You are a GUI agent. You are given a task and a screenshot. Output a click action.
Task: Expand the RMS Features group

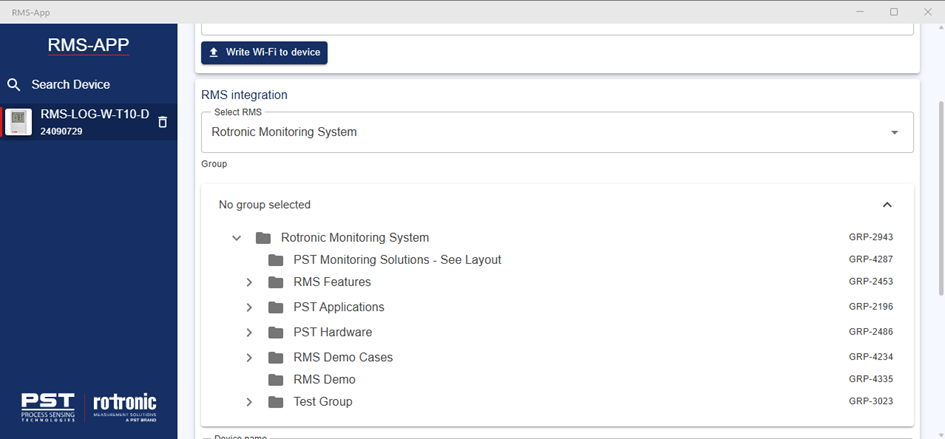coord(249,282)
